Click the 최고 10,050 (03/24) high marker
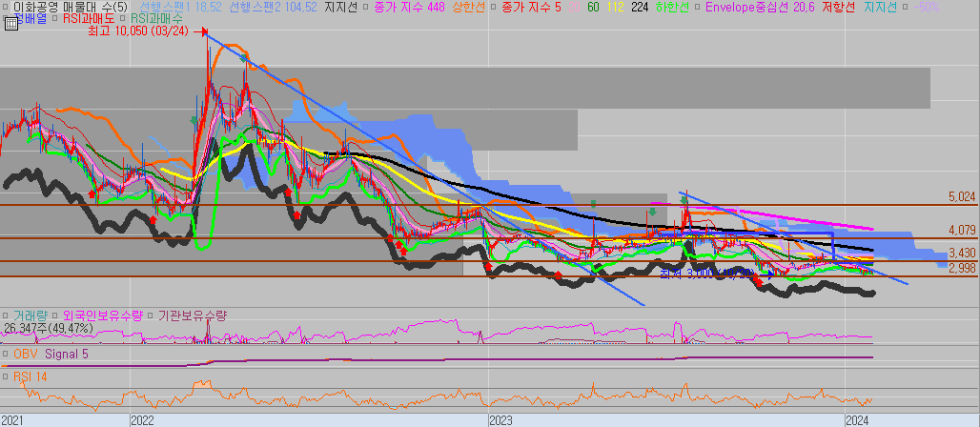The height and width of the screenshot is (427, 980). (138, 30)
